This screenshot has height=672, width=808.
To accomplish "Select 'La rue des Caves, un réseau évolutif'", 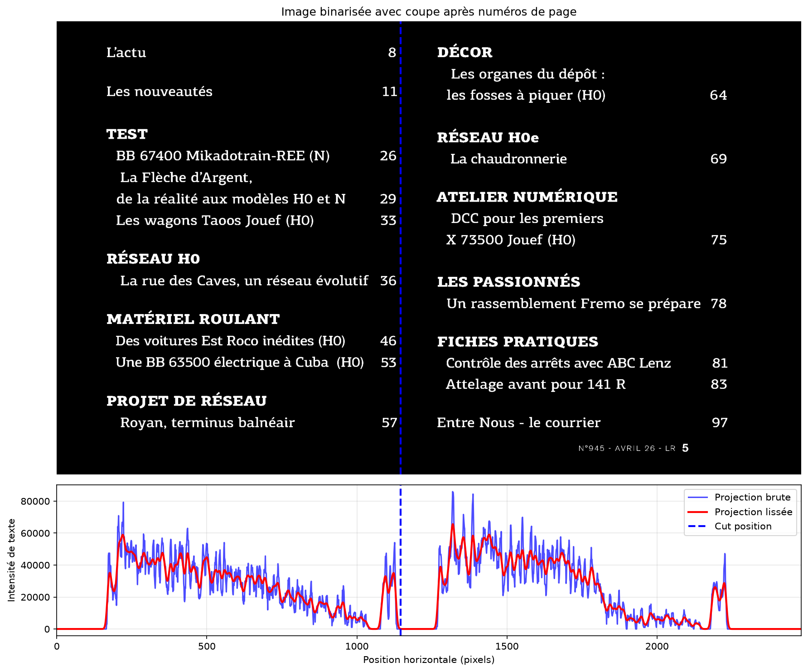I will pos(244,281).
